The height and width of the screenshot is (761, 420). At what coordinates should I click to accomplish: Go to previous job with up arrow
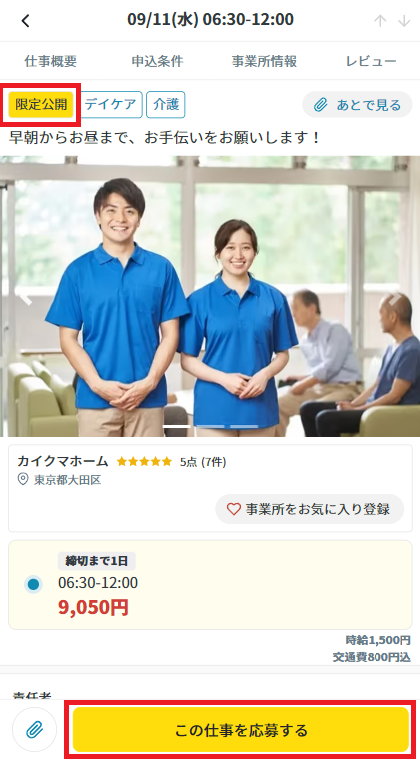tap(380, 20)
